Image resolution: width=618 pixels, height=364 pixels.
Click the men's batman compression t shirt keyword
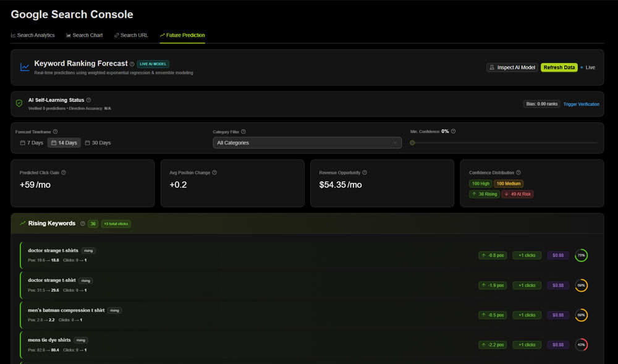[66, 310]
